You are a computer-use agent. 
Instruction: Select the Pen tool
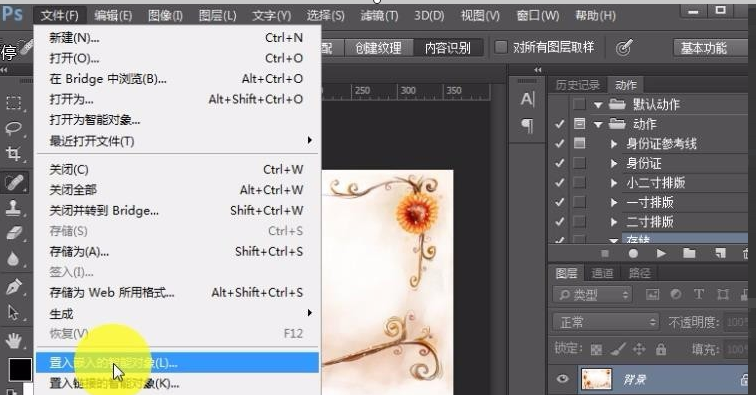click(x=14, y=286)
